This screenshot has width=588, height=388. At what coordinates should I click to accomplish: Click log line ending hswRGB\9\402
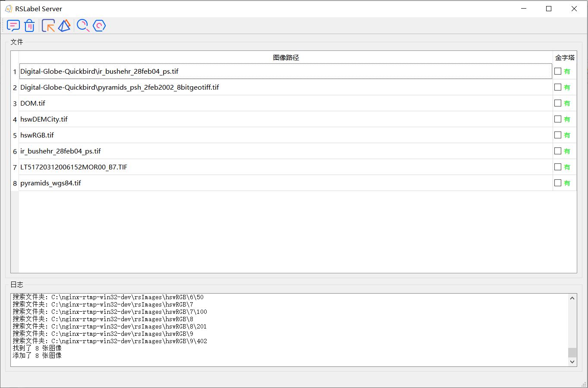tap(110, 341)
